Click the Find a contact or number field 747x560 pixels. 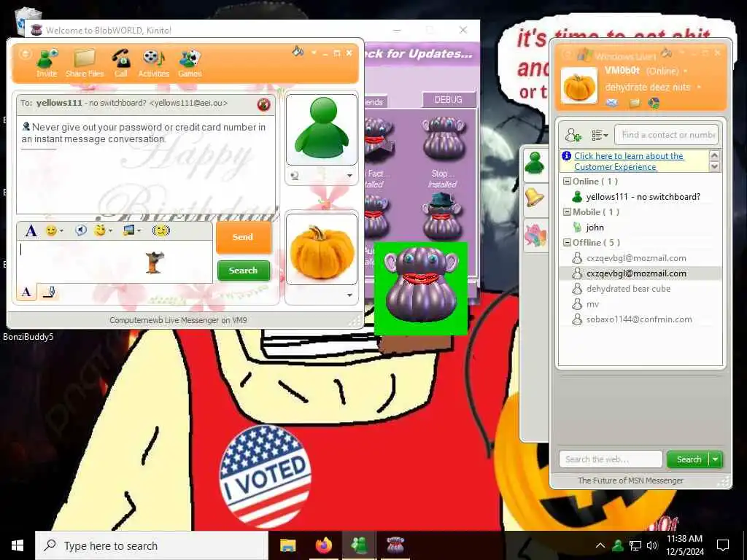pos(667,135)
